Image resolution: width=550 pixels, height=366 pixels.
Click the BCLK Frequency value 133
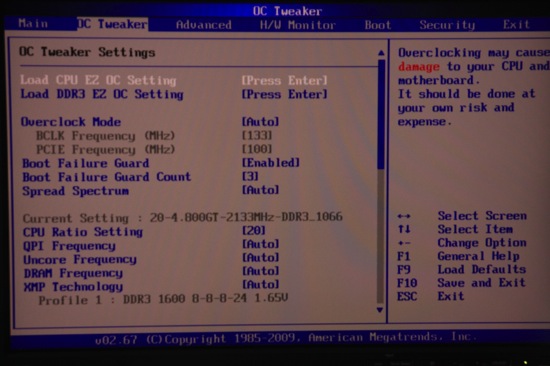tap(257, 135)
